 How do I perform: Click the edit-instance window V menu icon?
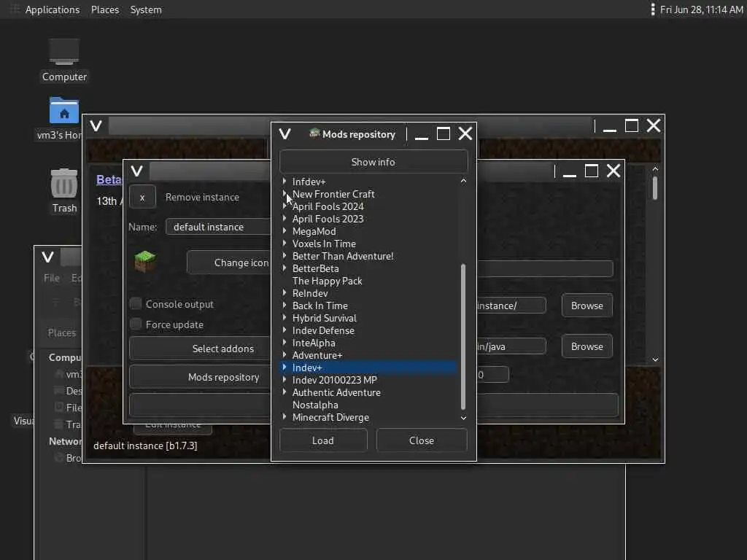pos(136,171)
